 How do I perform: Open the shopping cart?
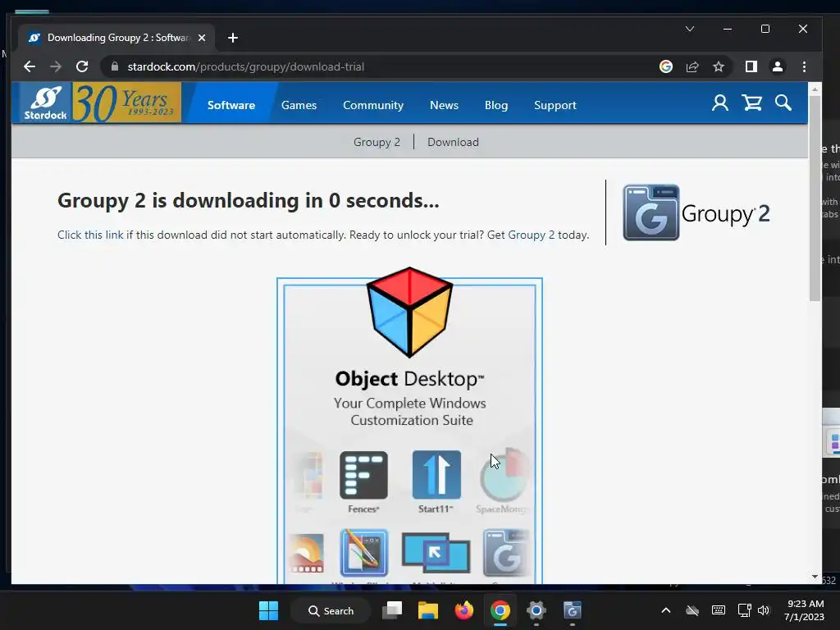click(x=752, y=103)
